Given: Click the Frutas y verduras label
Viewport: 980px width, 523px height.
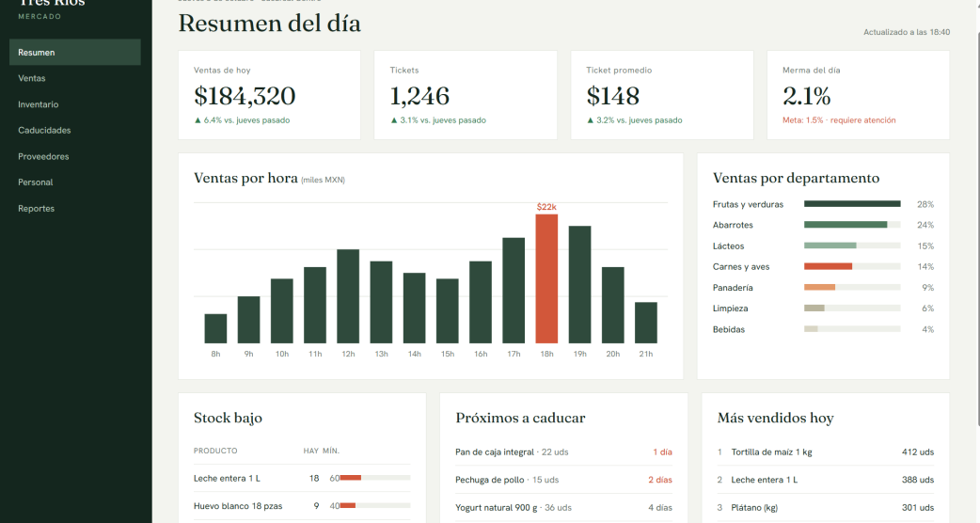Looking at the screenshot, I should click(748, 204).
